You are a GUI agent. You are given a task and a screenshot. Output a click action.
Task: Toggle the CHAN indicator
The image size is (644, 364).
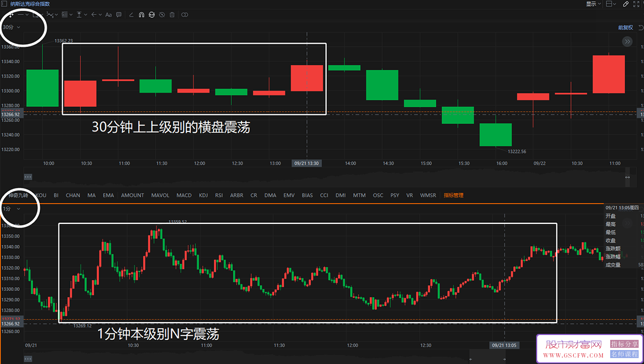pos(73,195)
